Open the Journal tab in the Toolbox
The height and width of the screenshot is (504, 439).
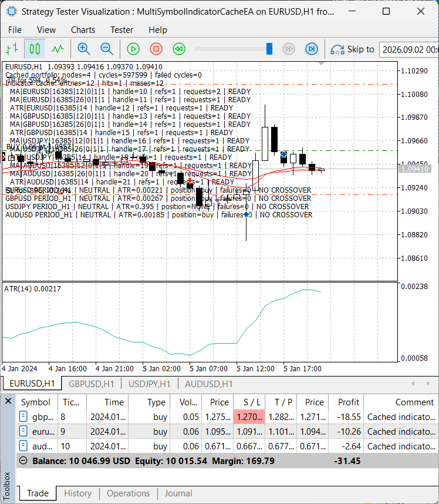coord(178,493)
